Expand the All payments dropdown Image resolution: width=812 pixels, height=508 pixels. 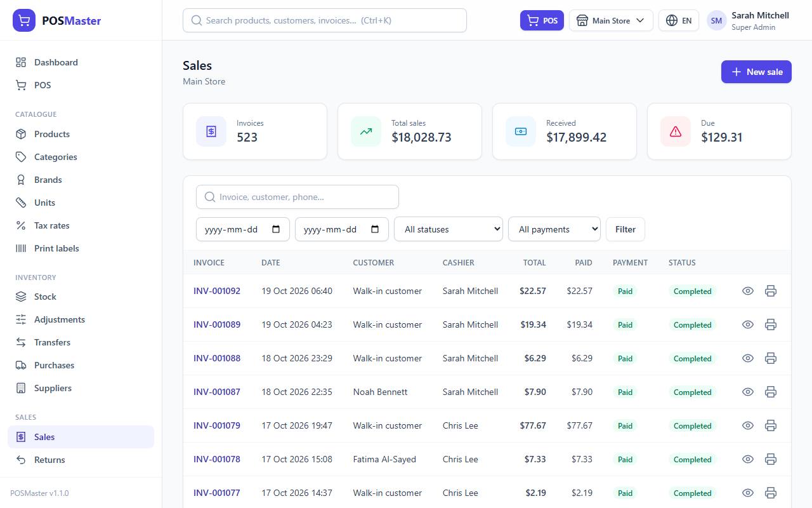tap(554, 229)
